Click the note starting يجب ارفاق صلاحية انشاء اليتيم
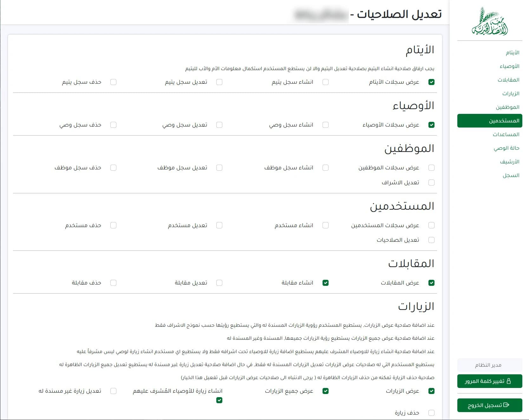This screenshot has height=420, width=529. coord(310,69)
